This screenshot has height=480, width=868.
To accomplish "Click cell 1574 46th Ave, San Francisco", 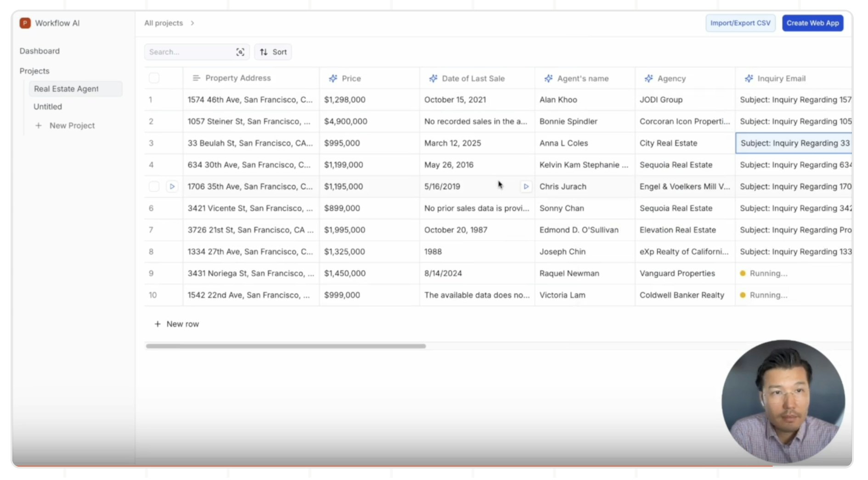I will (x=251, y=100).
